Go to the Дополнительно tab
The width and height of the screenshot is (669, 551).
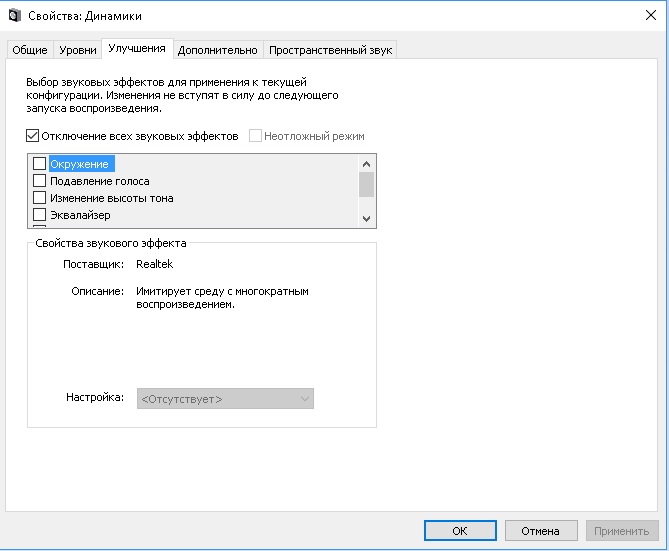218,50
